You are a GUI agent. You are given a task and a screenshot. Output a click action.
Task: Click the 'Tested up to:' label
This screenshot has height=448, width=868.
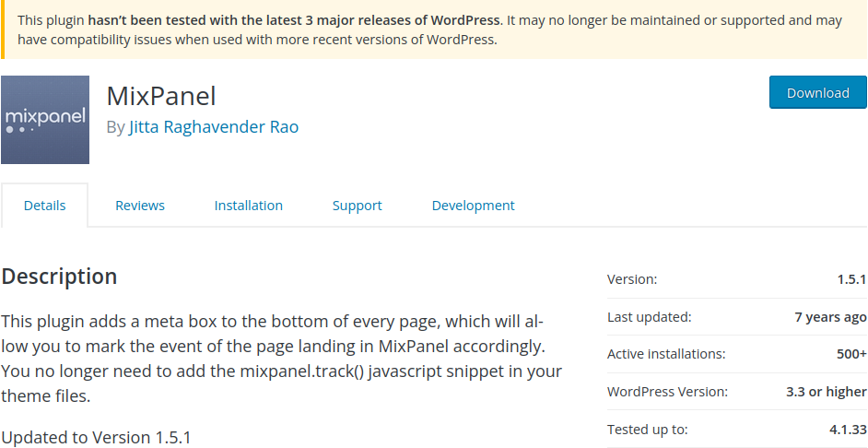coord(647,430)
